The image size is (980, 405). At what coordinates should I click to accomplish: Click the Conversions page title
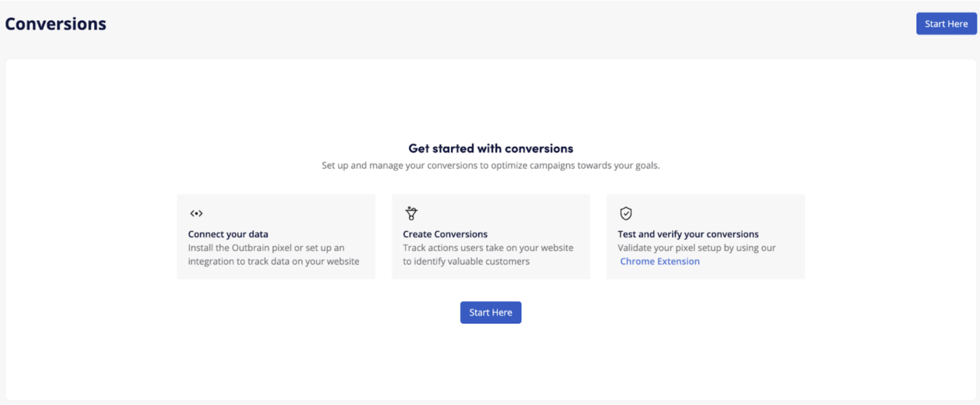56,23
